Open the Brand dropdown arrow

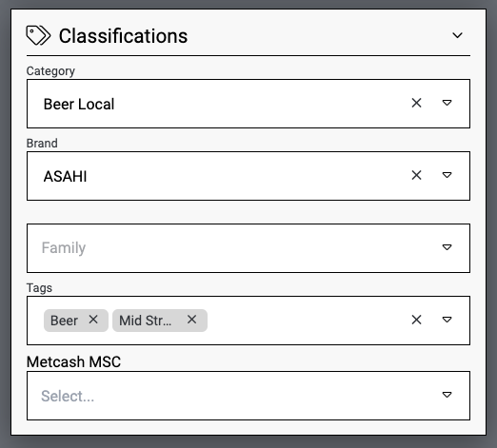click(x=447, y=175)
